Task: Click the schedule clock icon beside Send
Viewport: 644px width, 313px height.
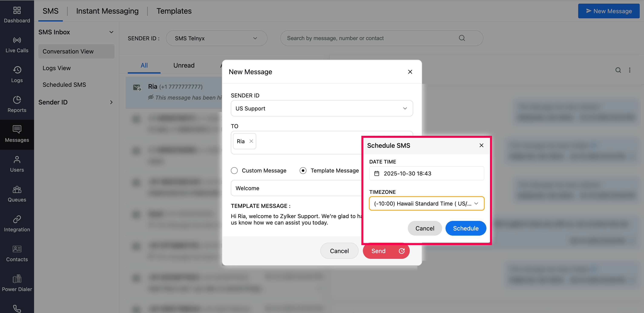Action: pyautogui.click(x=401, y=251)
